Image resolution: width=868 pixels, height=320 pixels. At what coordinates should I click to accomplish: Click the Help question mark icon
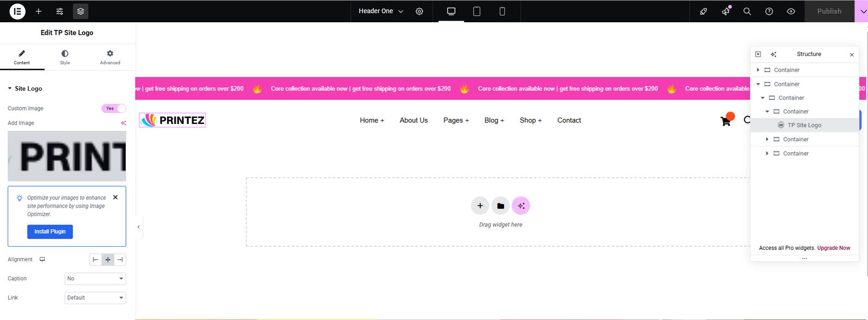(x=769, y=11)
